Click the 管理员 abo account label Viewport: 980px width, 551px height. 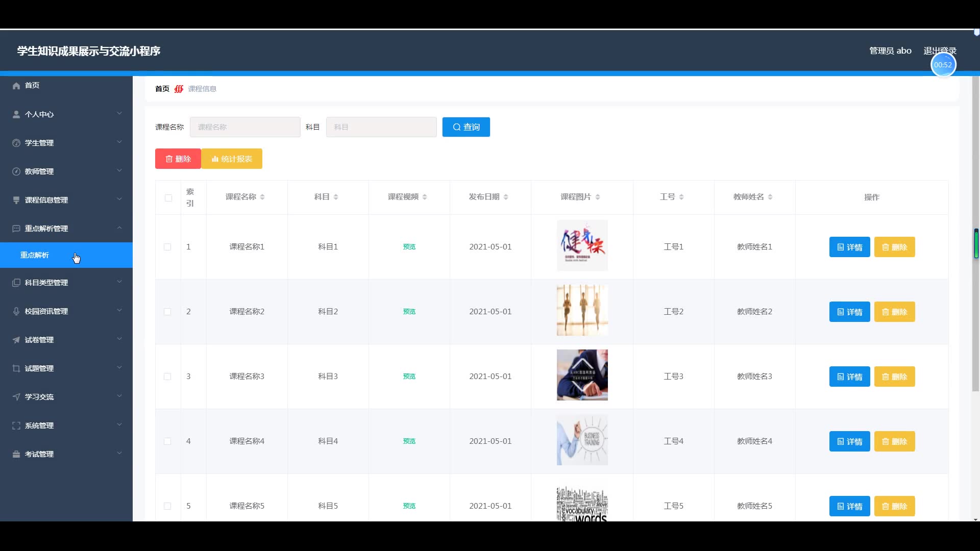(x=890, y=51)
